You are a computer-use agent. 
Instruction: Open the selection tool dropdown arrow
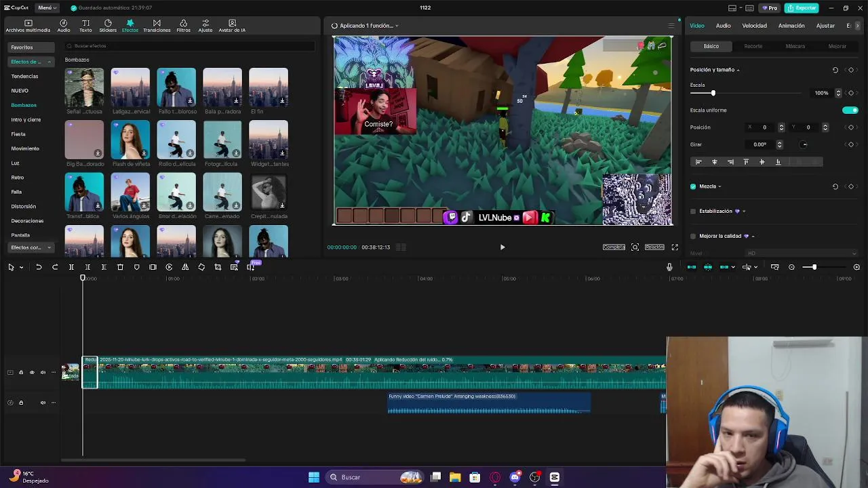click(21, 267)
